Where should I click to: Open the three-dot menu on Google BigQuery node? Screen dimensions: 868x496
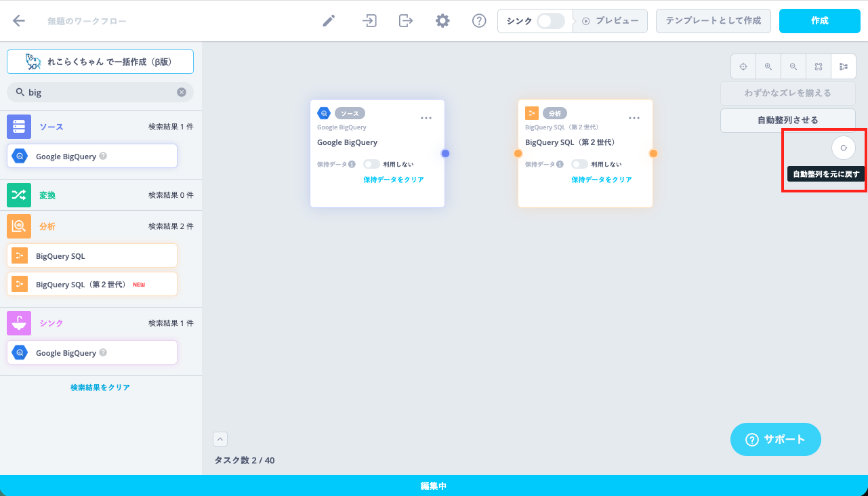click(x=426, y=118)
